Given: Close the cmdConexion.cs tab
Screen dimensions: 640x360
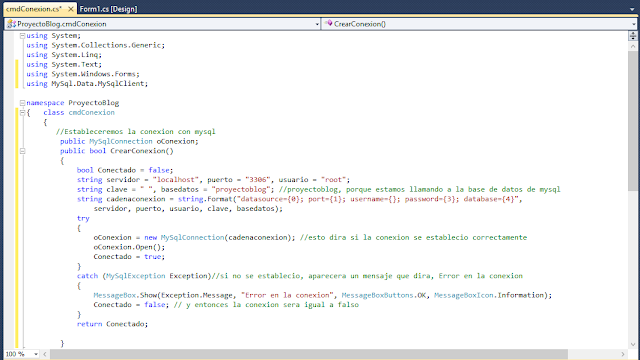Looking at the screenshot, I should 71,9.
